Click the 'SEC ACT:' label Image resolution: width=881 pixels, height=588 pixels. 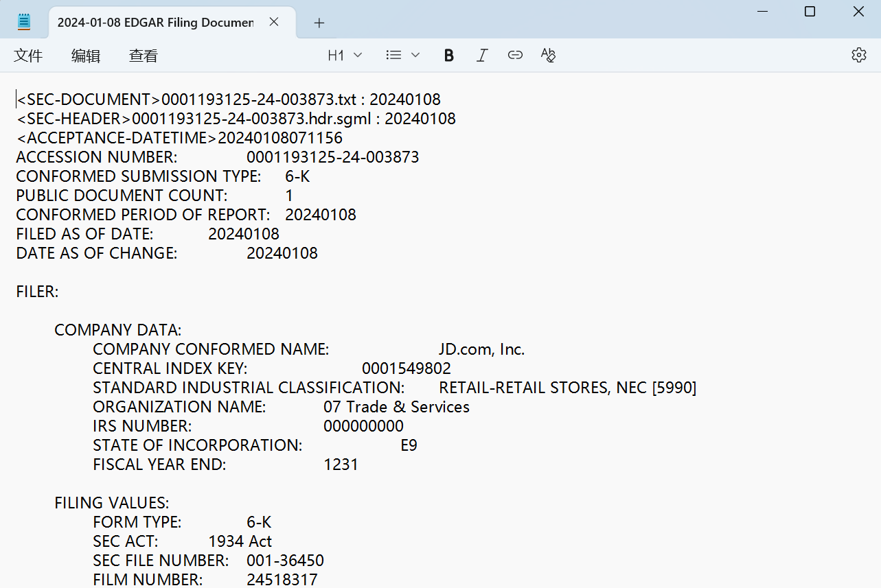[x=126, y=541]
